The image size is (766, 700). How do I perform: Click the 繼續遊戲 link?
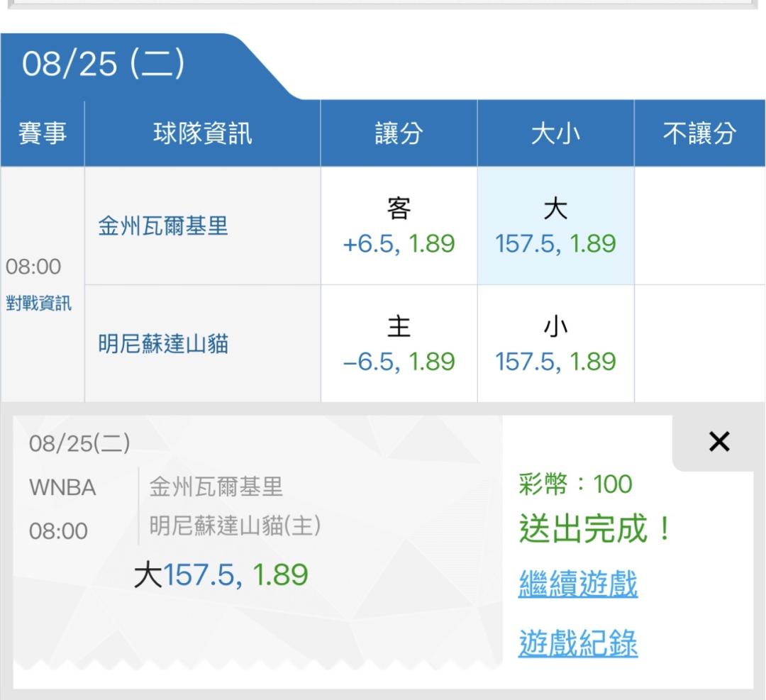coord(578,583)
